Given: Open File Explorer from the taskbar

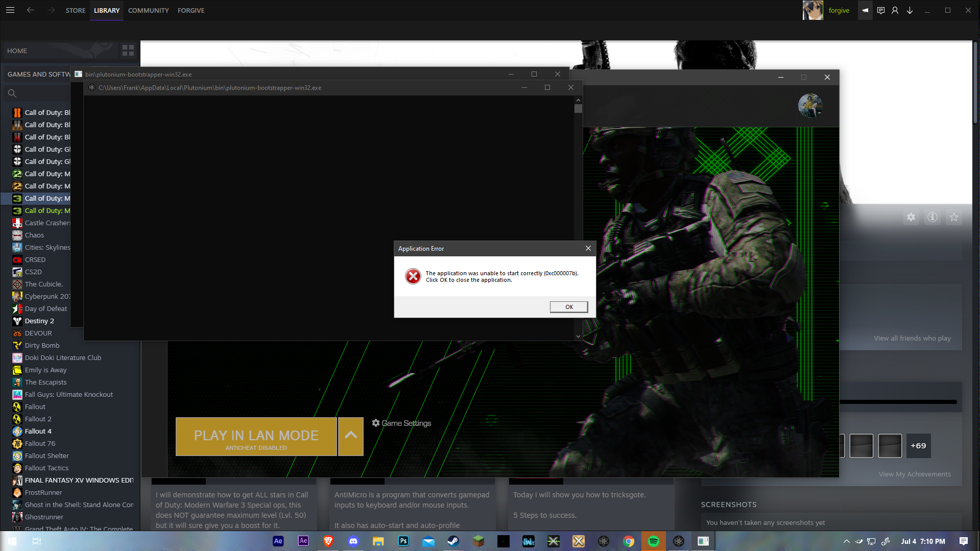Looking at the screenshot, I should (x=378, y=541).
